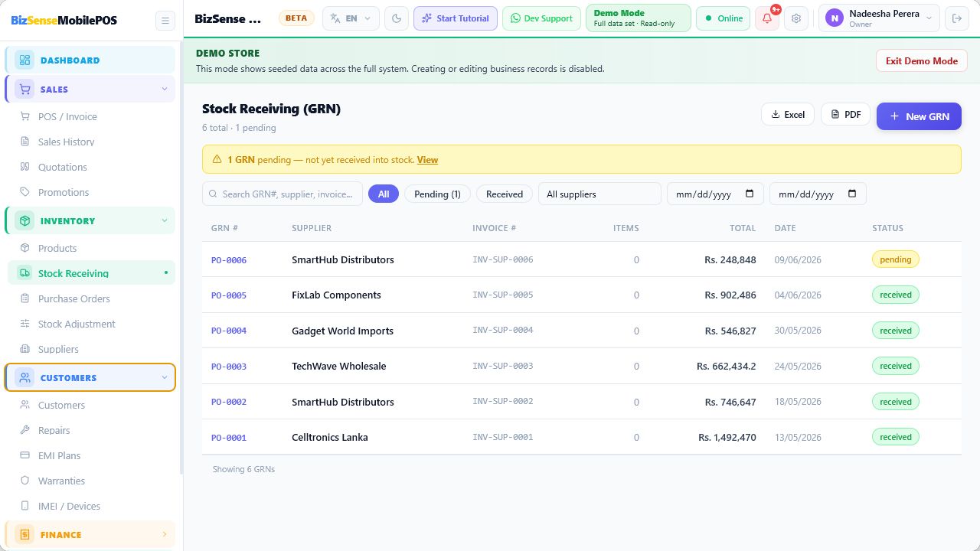This screenshot has width=980, height=551.
Task: Click the Finance icon in the sidebar
Action: pos(24,535)
